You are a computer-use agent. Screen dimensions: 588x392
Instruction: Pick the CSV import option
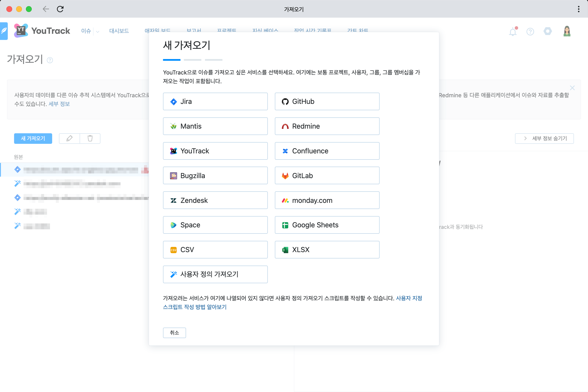click(x=215, y=249)
